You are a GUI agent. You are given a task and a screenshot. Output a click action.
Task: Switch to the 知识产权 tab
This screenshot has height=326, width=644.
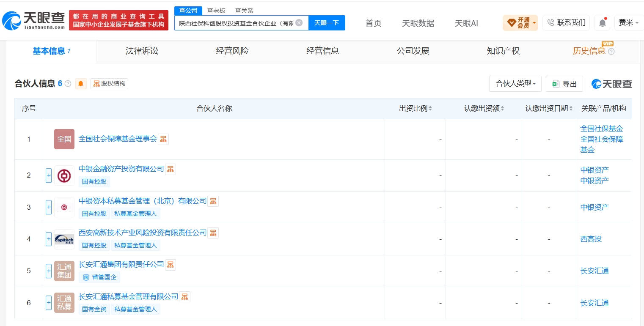[504, 51]
